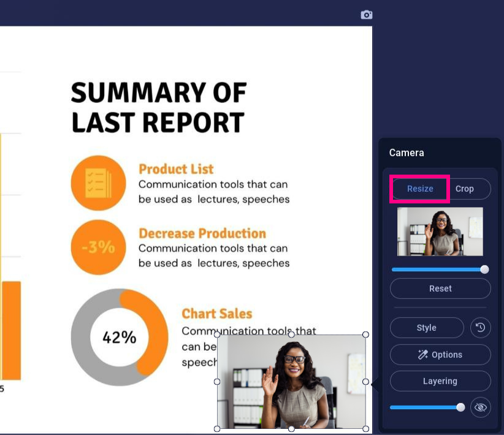This screenshot has width=504, height=435.
Task: Click the Product List checklist icon on the slide
Action: [98, 183]
